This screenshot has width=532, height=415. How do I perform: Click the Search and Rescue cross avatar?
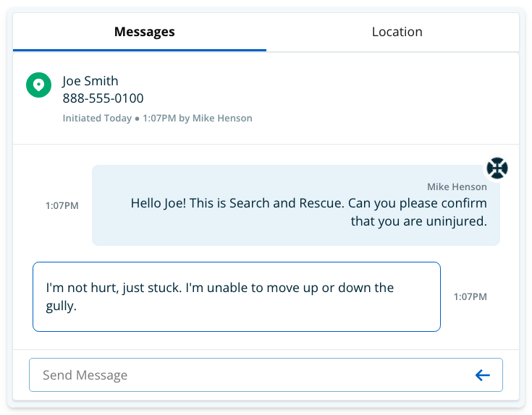coord(497,168)
